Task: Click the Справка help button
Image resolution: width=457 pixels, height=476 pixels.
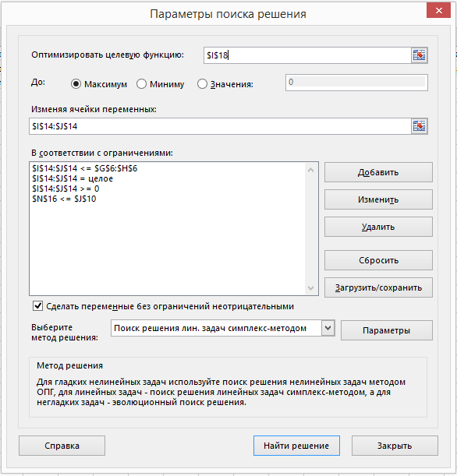Action: click(62, 446)
